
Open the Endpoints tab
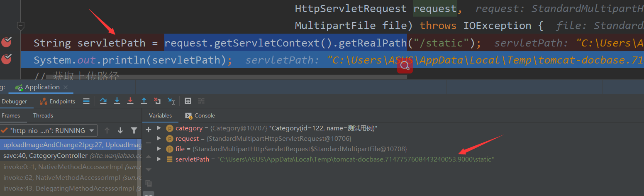[58, 101]
